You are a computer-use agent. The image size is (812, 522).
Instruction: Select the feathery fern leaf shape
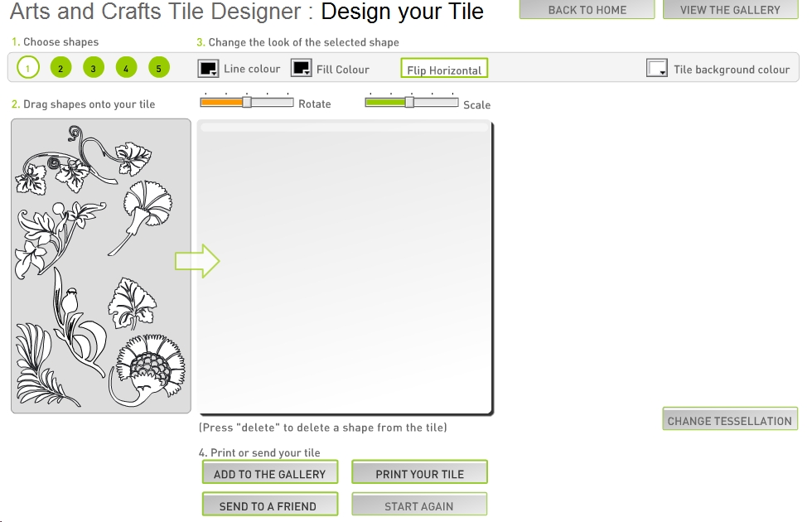click(34, 356)
